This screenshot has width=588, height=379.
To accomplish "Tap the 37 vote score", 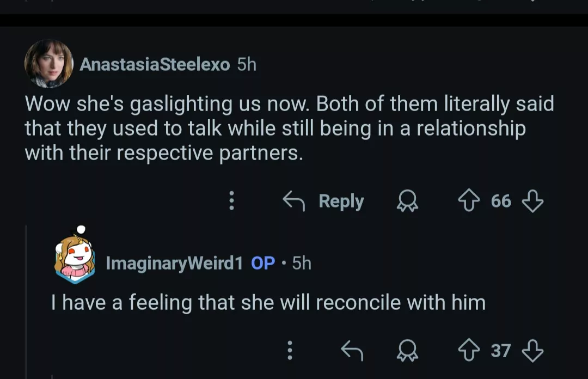I will pos(501,351).
